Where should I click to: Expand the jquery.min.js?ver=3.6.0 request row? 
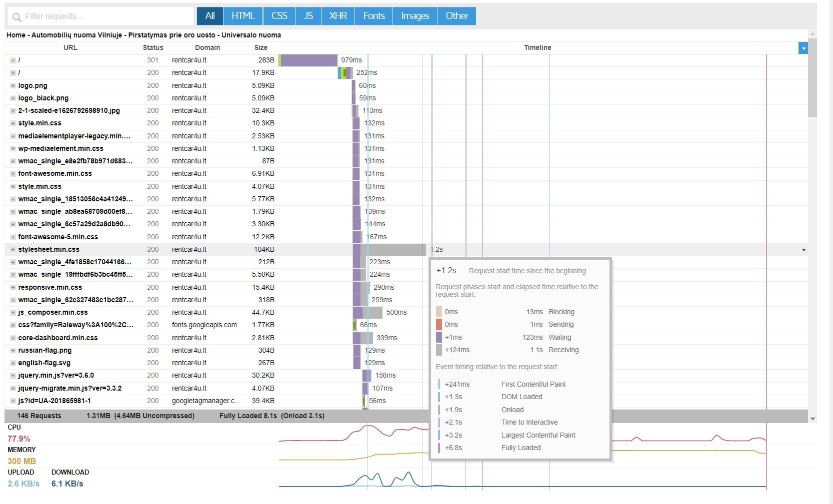(x=13, y=375)
